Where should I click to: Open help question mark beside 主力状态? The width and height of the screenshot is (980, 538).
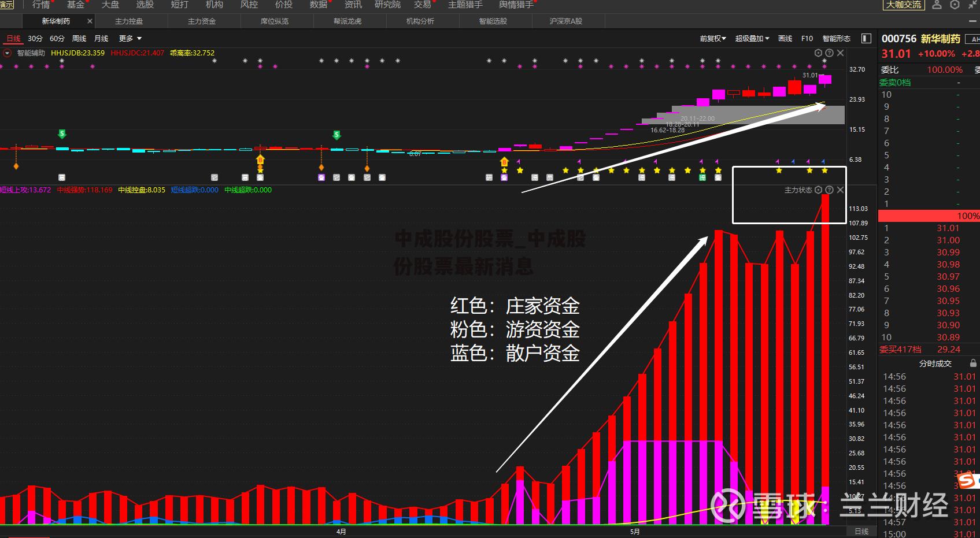pyautogui.click(x=829, y=190)
